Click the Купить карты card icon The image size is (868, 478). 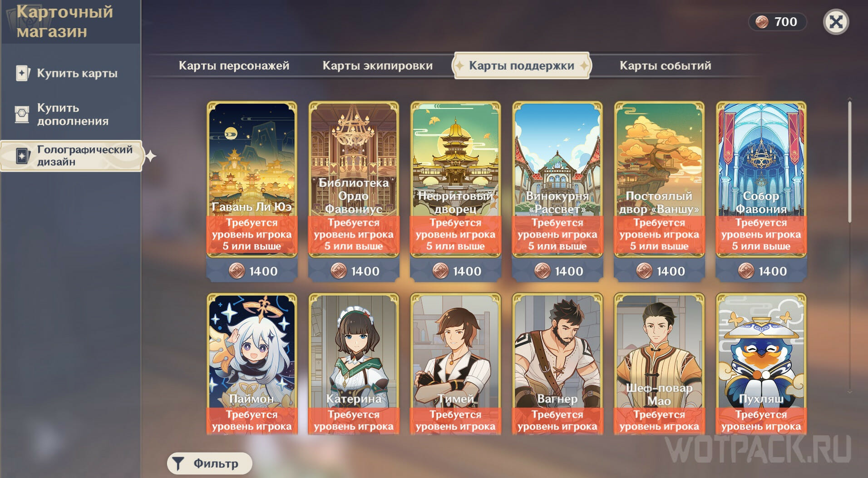tap(23, 73)
